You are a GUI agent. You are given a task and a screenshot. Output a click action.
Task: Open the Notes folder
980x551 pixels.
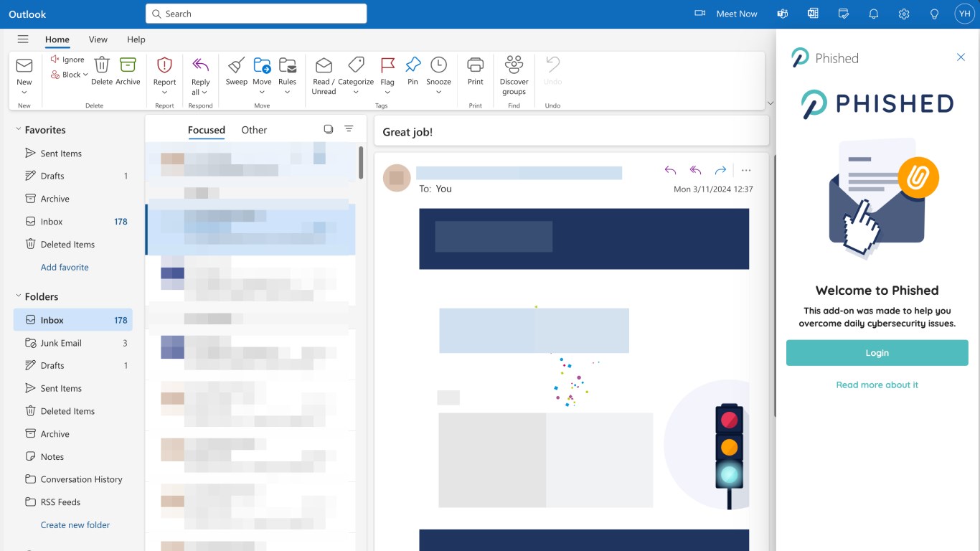pos(73,456)
